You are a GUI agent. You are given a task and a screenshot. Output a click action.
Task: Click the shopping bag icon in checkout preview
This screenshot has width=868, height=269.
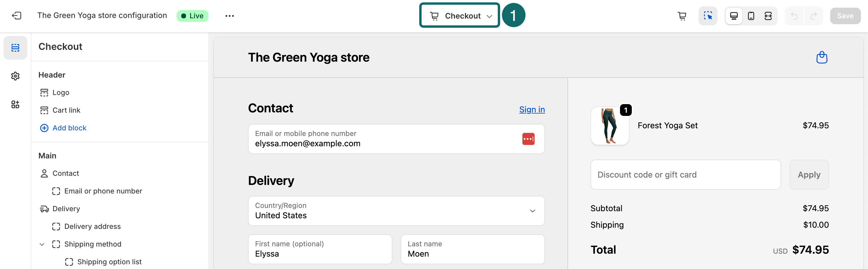click(x=821, y=57)
